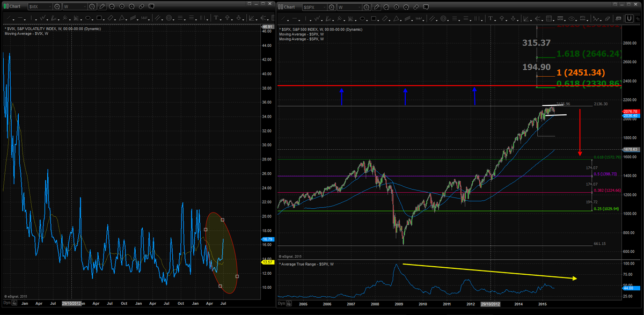
Task: Click the comment bubble icon in SPX title bar
Action: [x=426, y=7]
